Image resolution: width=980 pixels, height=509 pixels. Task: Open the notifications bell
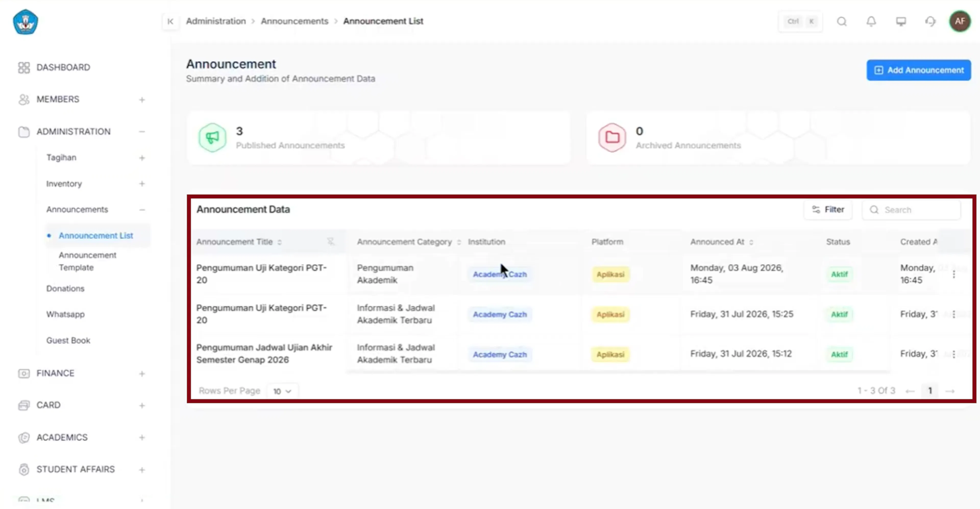click(x=871, y=21)
